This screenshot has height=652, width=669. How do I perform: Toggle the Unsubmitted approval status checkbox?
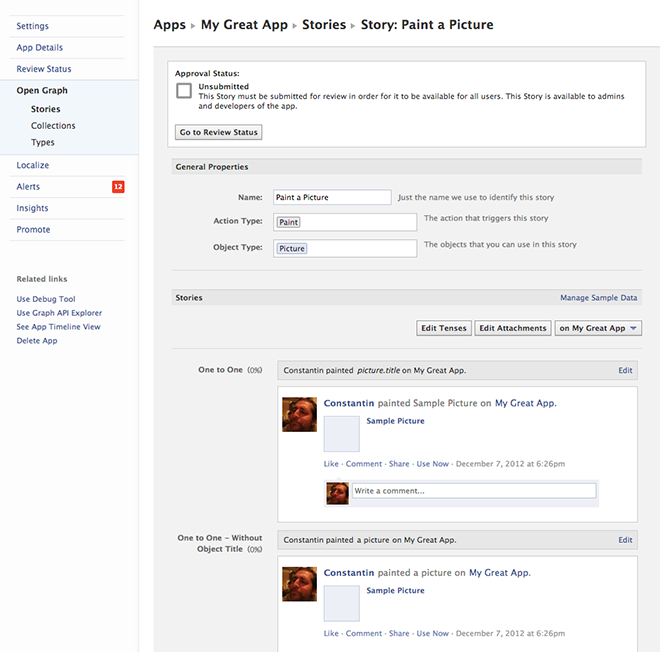[184, 90]
